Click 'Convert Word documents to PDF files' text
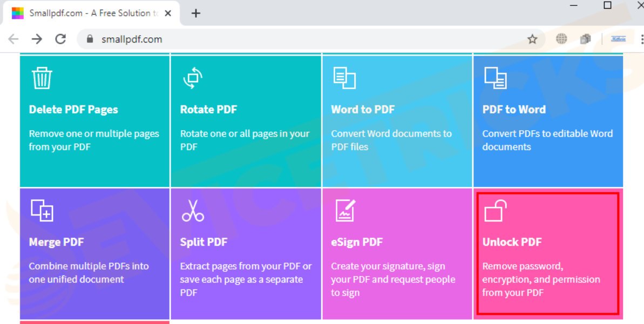 pos(391,140)
